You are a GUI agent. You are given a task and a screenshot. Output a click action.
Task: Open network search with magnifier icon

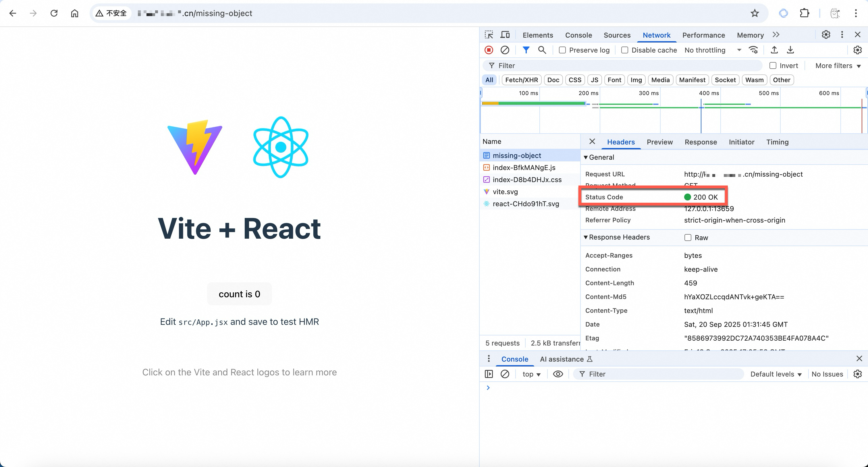click(x=542, y=50)
